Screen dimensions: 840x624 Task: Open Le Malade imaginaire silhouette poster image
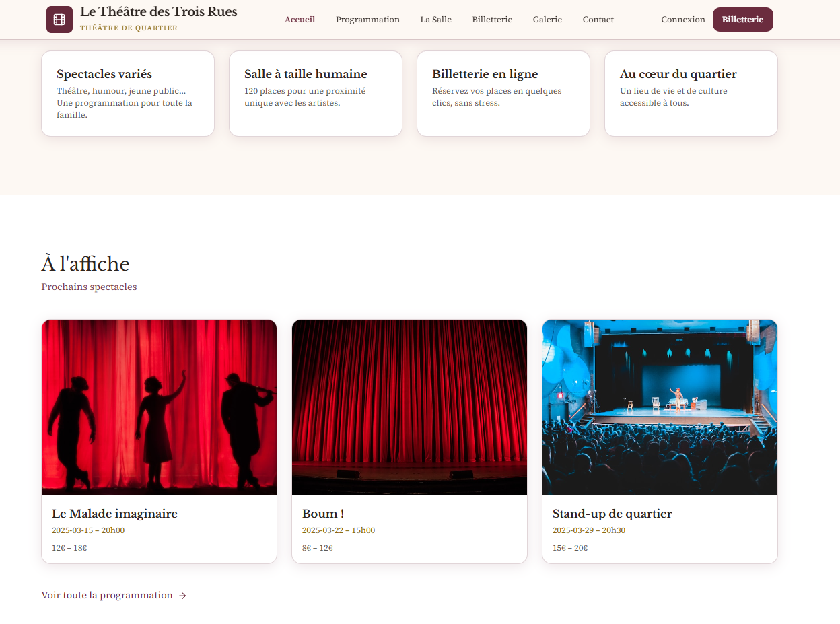[159, 407]
